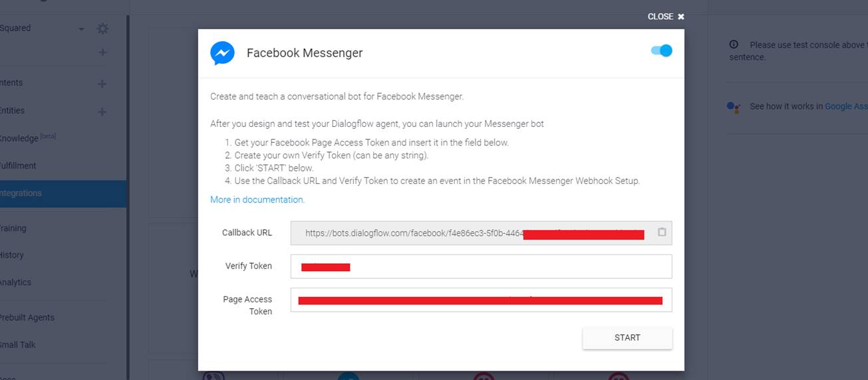Close the Facebook Messenger dialog
Screen dimensions: 868x380
(x=666, y=17)
